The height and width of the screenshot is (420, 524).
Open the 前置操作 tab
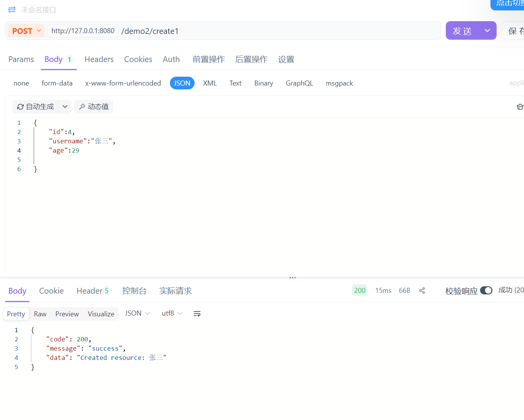[208, 59]
